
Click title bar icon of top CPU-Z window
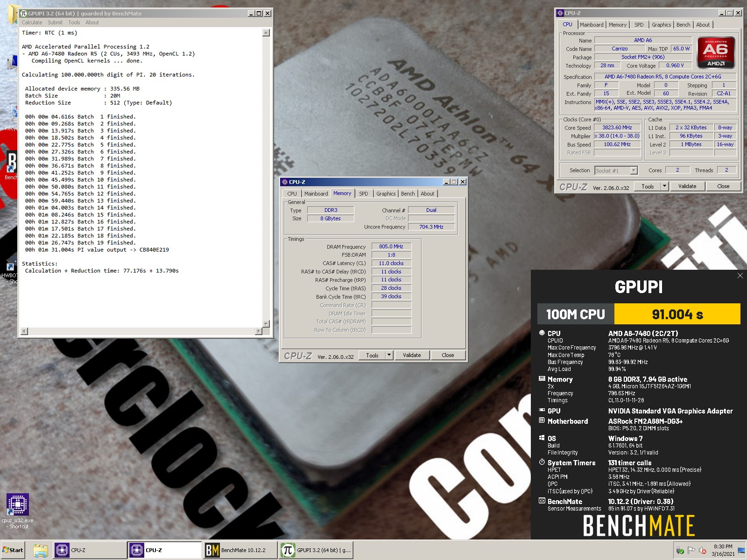tap(560, 13)
